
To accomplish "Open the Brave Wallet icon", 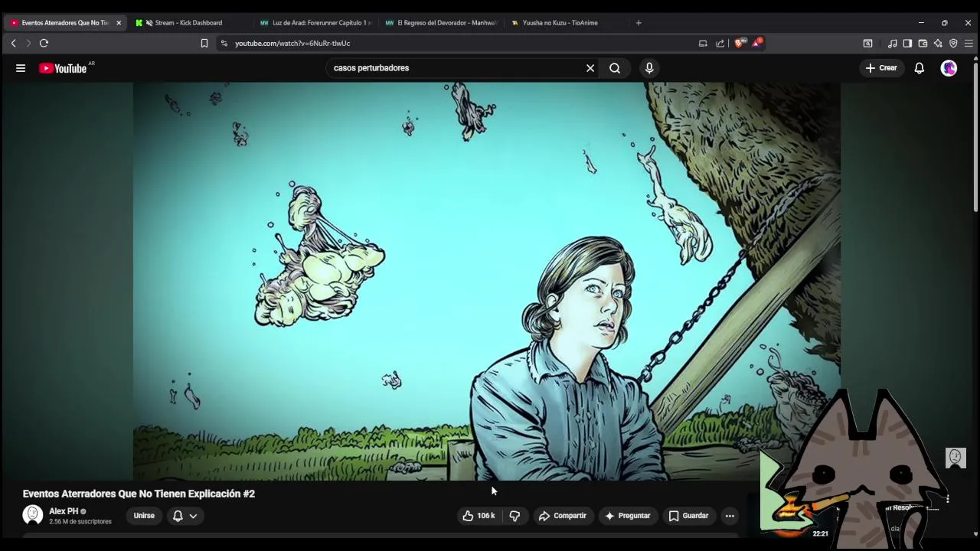I will [x=923, y=44].
